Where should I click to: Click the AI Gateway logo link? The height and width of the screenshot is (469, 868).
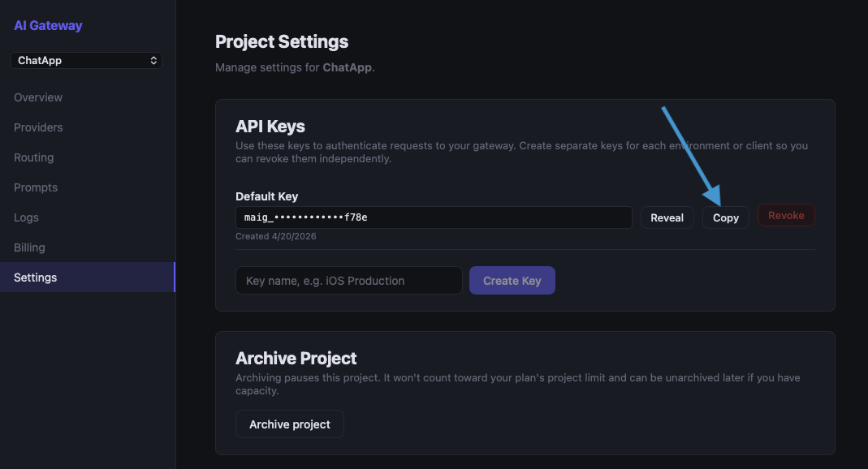click(x=48, y=25)
